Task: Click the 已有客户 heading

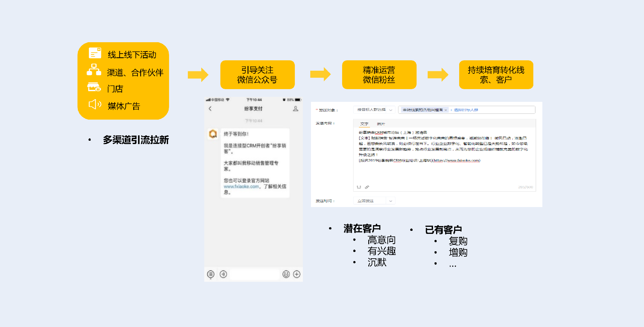Action: (x=443, y=230)
